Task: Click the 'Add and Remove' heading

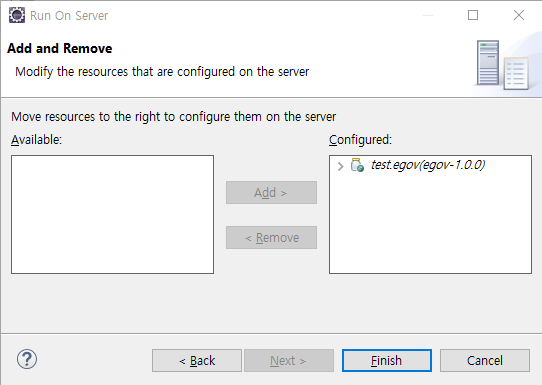Action: coord(59,48)
